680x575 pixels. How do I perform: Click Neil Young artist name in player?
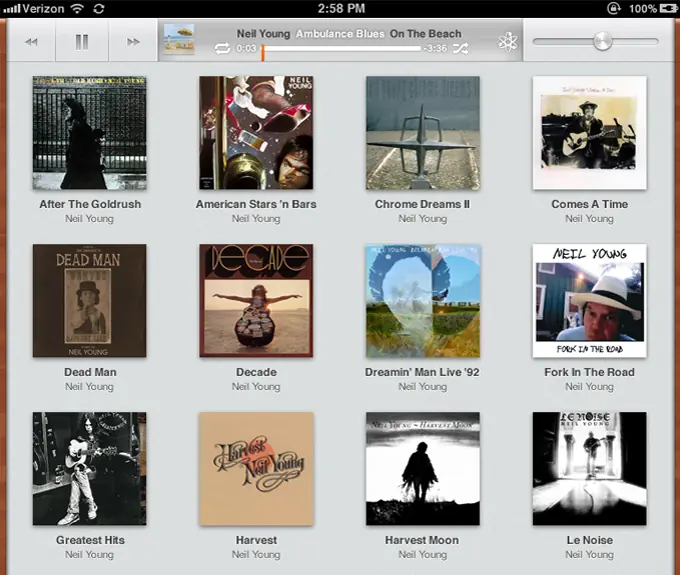(x=263, y=34)
